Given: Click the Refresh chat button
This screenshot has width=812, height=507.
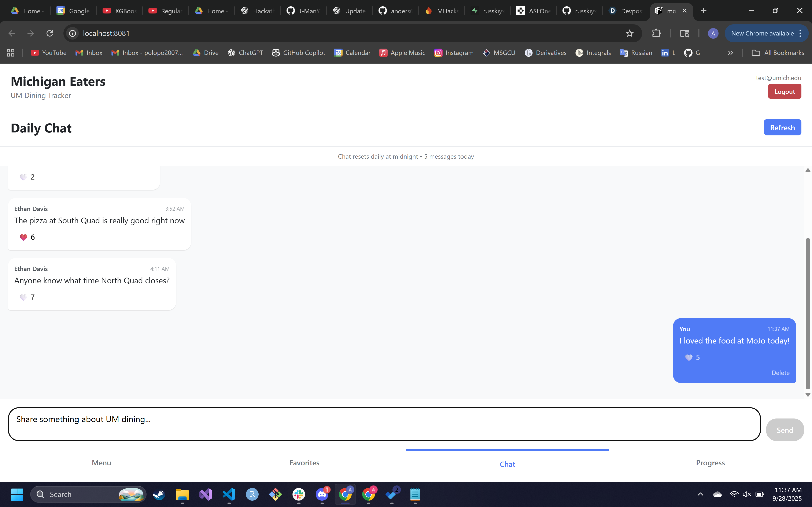Looking at the screenshot, I should click(782, 127).
